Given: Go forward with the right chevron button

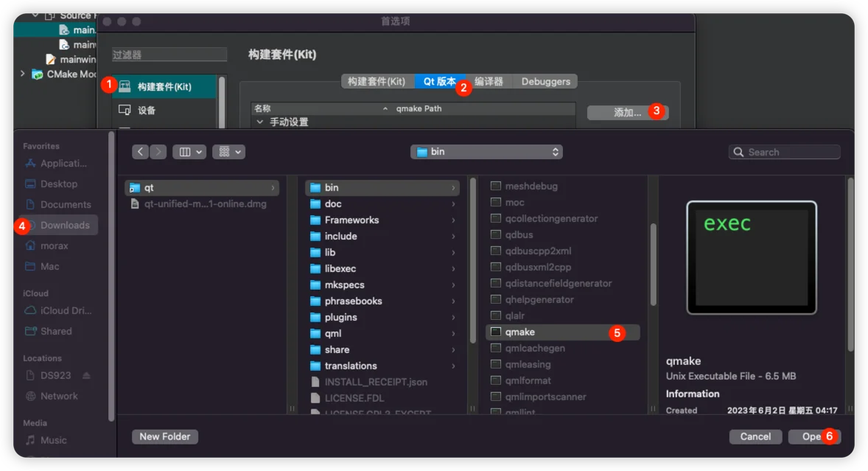Looking at the screenshot, I should pos(158,152).
